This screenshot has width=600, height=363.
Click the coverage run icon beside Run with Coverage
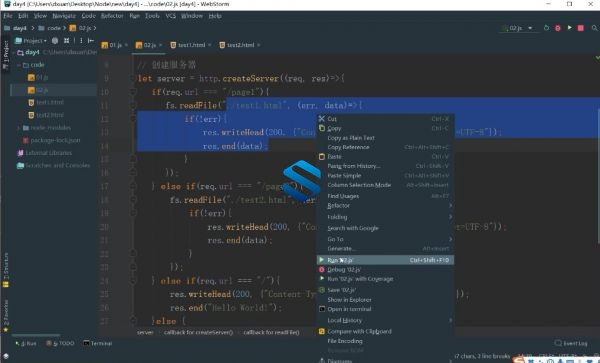click(x=322, y=278)
